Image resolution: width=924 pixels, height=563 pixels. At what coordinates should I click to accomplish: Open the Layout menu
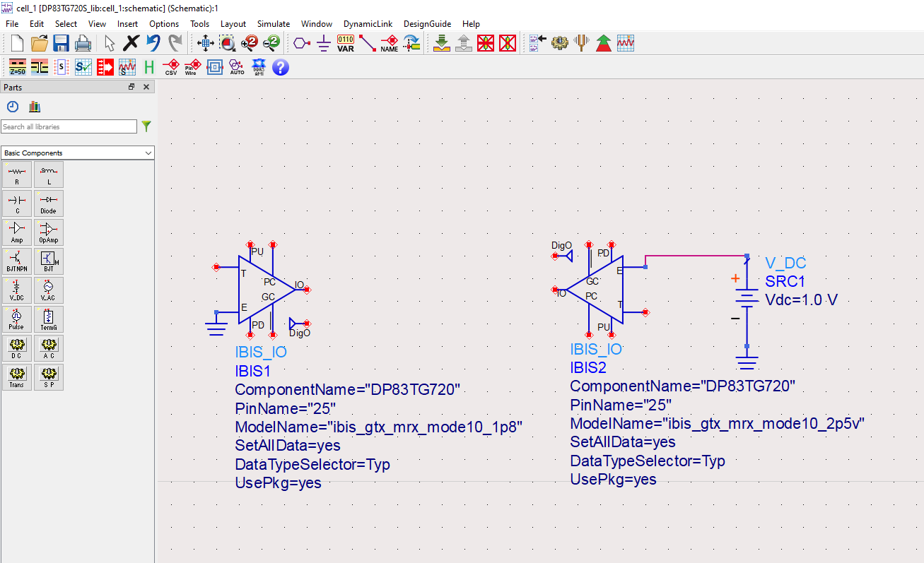(x=233, y=24)
